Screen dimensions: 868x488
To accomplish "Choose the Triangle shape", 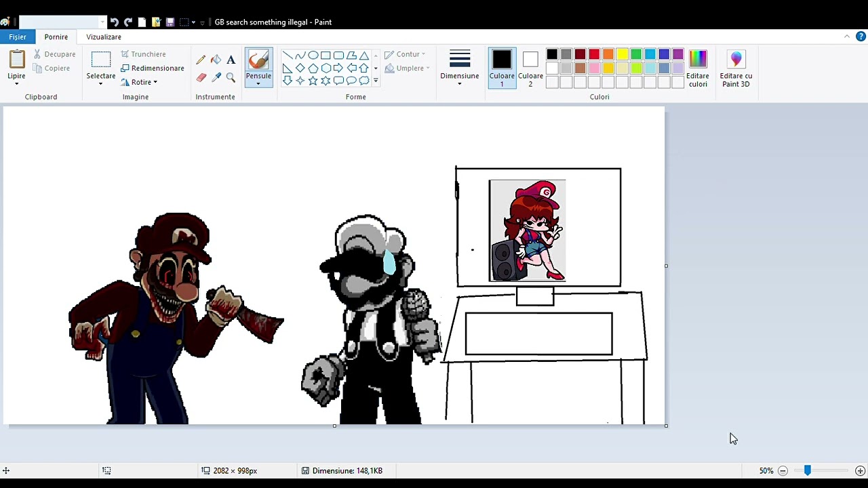I will tap(364, 55).
